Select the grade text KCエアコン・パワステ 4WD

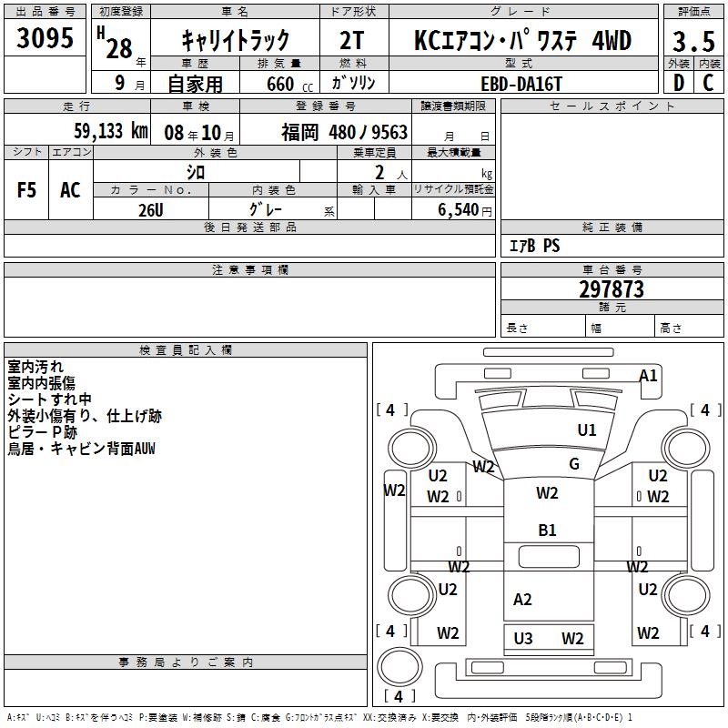coord(522,40)
